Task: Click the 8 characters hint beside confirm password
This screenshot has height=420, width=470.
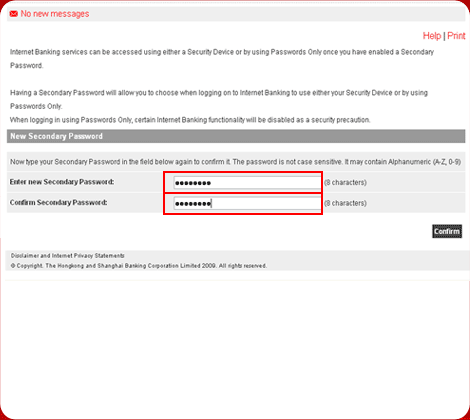Action: (345, 203)
